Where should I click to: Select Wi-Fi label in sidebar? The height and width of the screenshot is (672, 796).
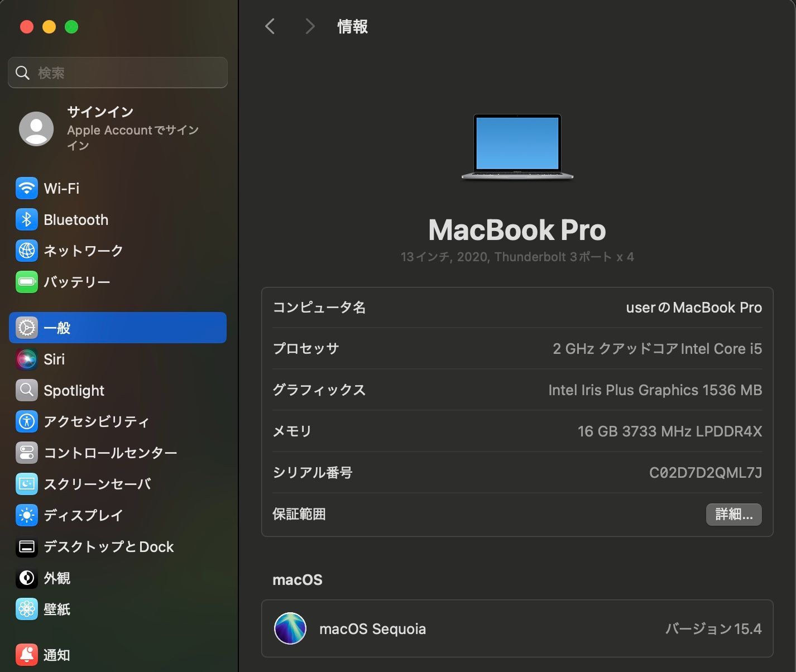61,189
